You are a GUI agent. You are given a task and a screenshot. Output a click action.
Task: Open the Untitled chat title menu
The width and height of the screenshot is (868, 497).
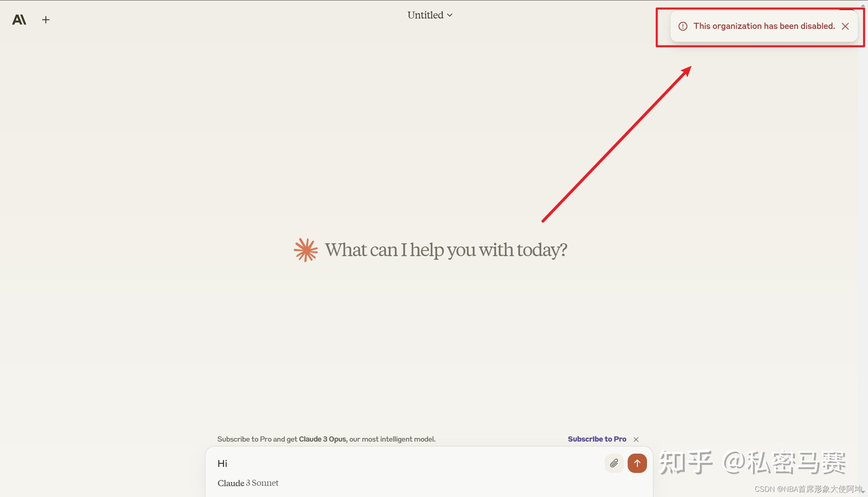[426, 15]
